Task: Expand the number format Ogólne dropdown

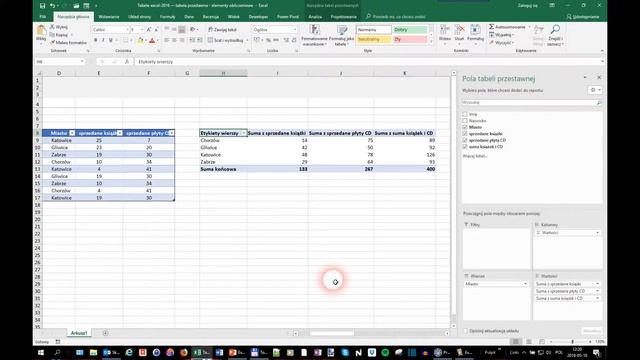Action: (295, 30)
